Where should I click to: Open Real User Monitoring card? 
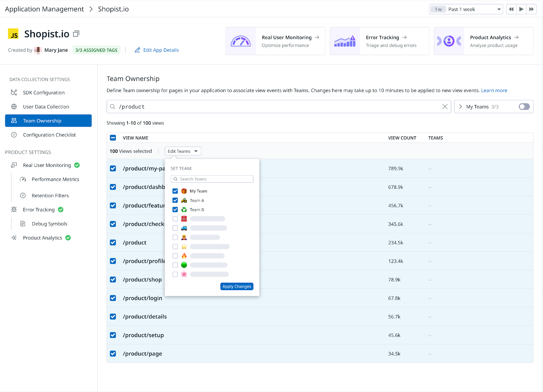pyautogui.click(x=275, y=41)
